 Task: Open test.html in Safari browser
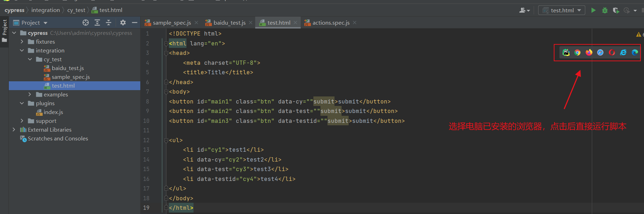pos(600,52)
